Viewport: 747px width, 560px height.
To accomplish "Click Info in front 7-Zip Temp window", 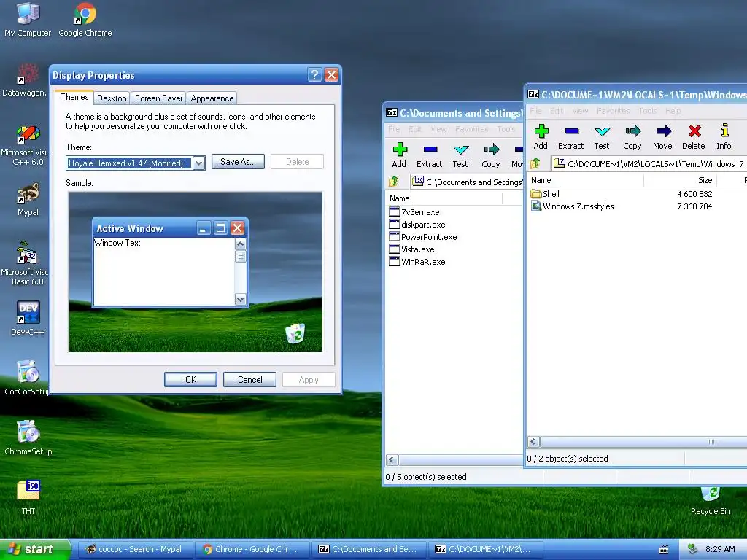I will coord(724,137).
